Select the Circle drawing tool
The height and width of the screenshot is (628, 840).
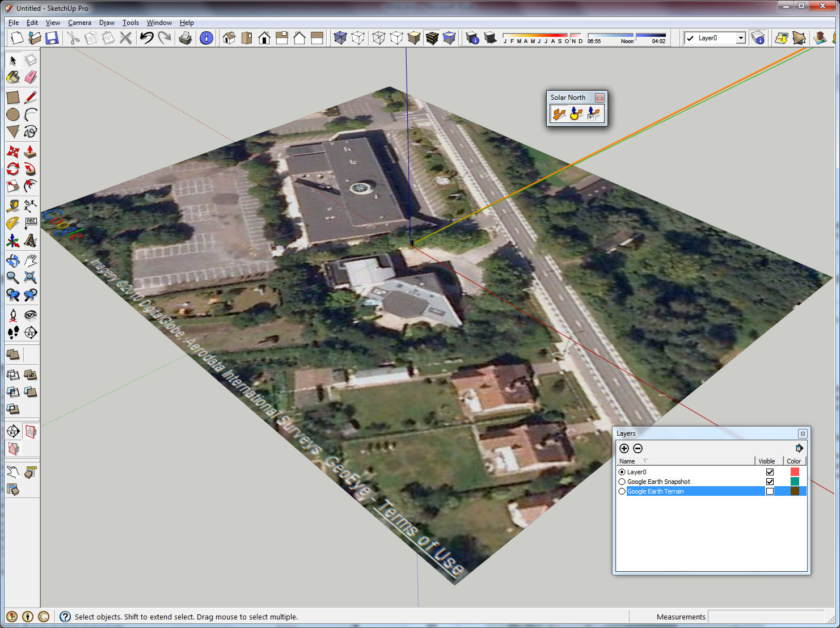(x=13, y=115)
